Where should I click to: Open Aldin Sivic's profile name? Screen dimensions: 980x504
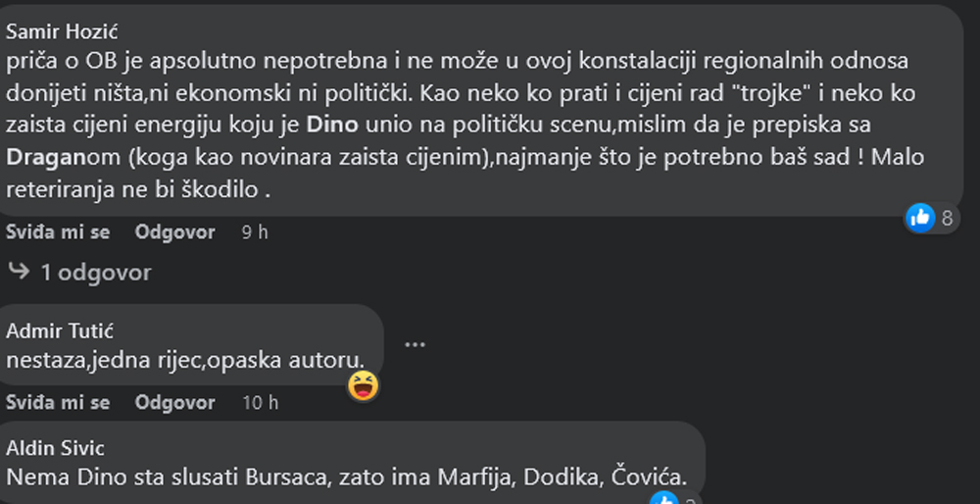click(x=55, y=448)
